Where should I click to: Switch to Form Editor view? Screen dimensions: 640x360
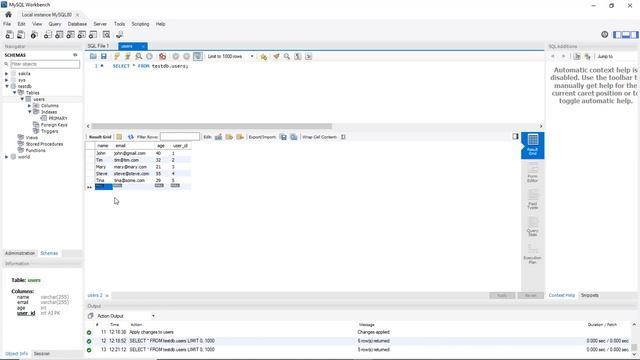[x=533, y=173]
